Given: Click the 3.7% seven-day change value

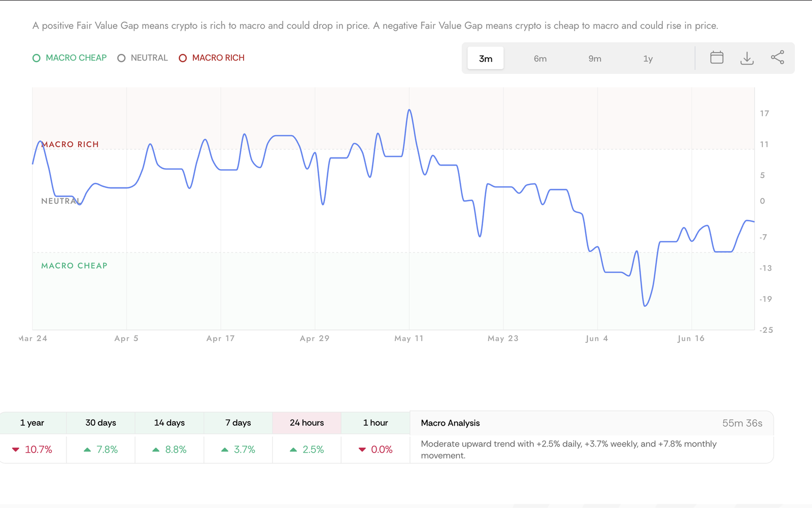Looking at the screenshot, I should click(245, 450).
